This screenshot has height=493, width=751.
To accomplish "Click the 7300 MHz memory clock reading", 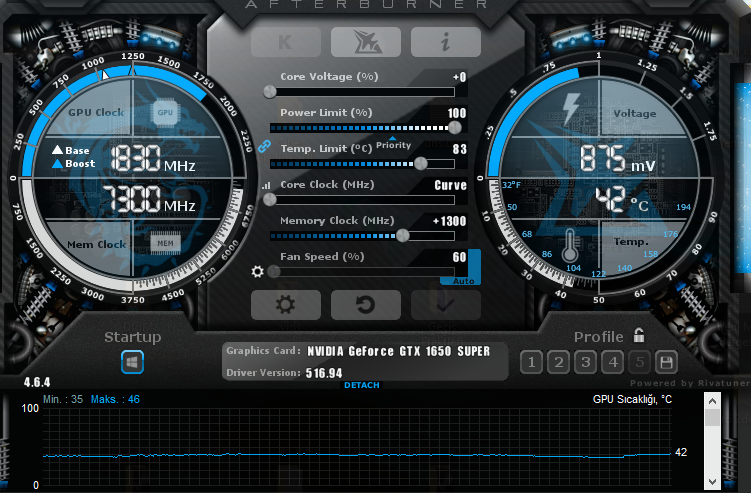I will [149, 199].
